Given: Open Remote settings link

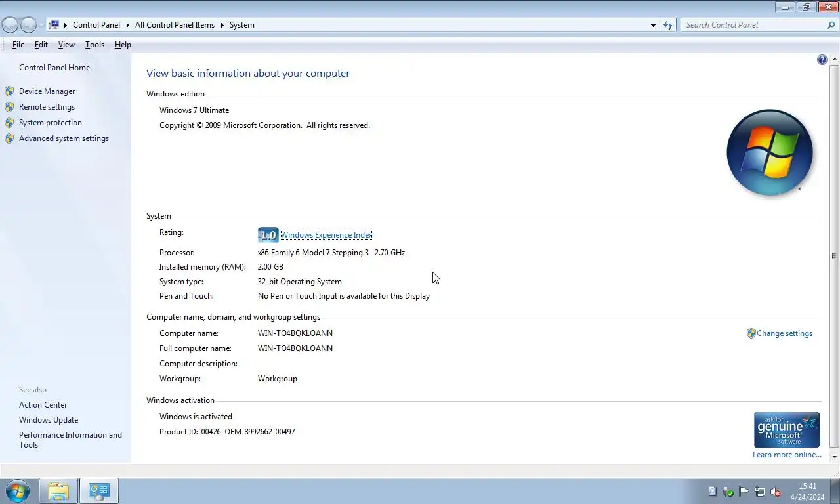Looking at the screenshot, I should click(47, 107).
